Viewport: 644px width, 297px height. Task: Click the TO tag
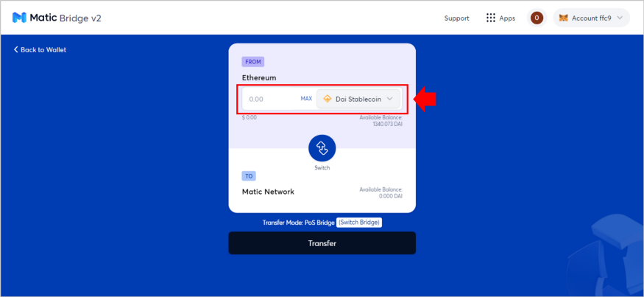(249, 176)
